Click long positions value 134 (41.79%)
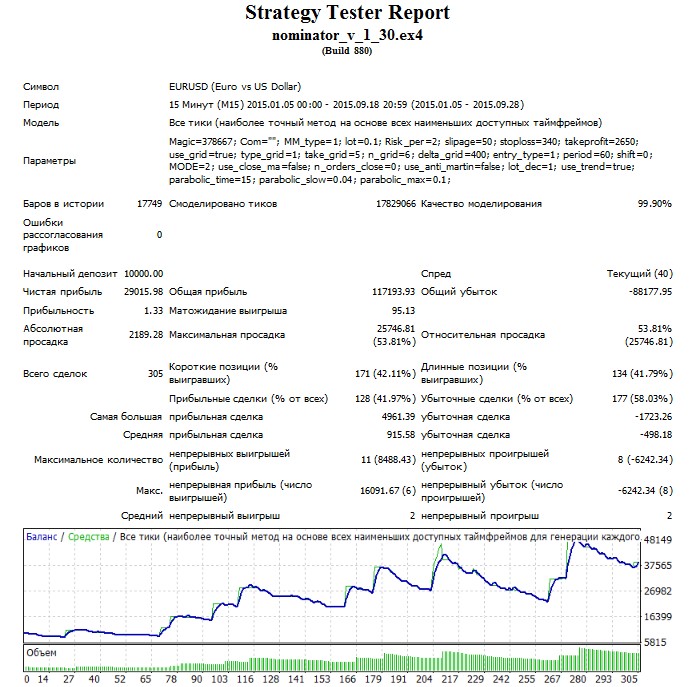 point(642,374)
